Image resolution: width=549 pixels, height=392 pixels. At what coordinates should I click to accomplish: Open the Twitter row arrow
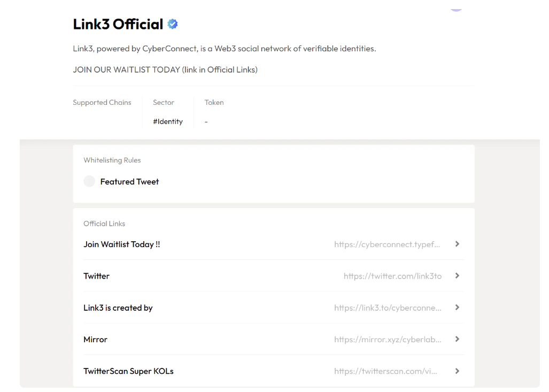click(457, 276)
